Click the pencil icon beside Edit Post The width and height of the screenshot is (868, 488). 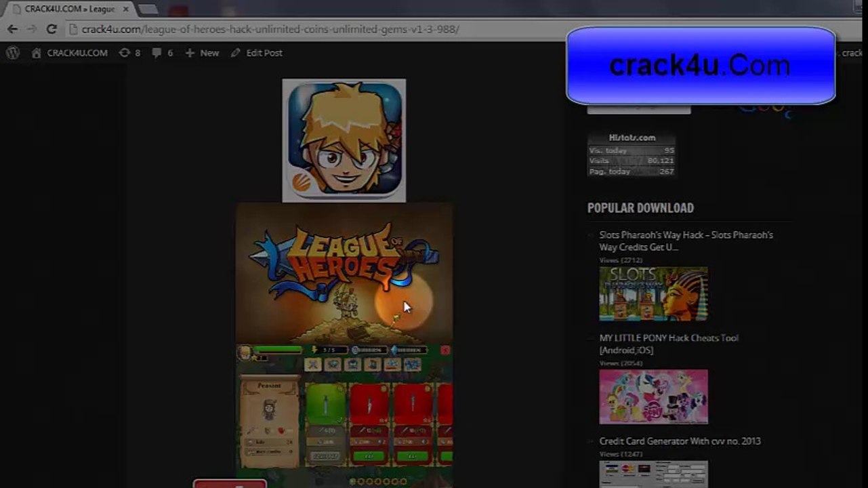pyautogui.click(x=235, y=53)
